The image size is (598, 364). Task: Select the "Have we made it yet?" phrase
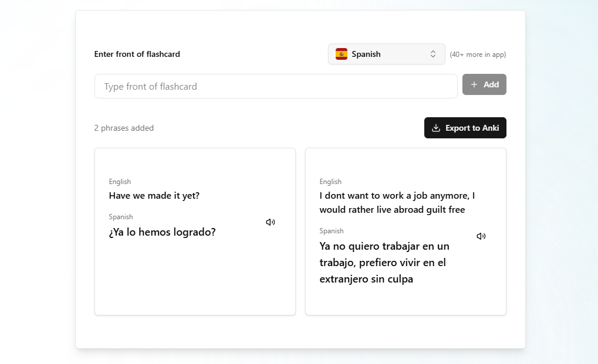(x=154, y=196)
